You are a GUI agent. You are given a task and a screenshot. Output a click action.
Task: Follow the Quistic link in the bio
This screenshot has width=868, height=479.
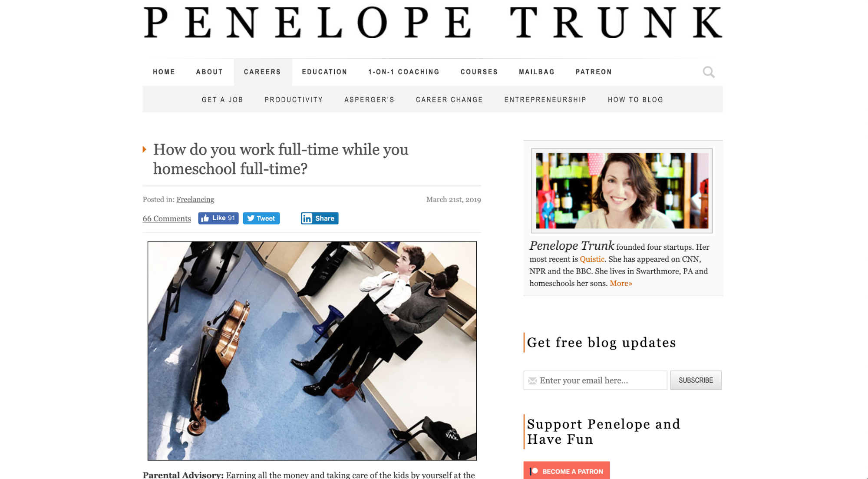[x=592, y=259]
